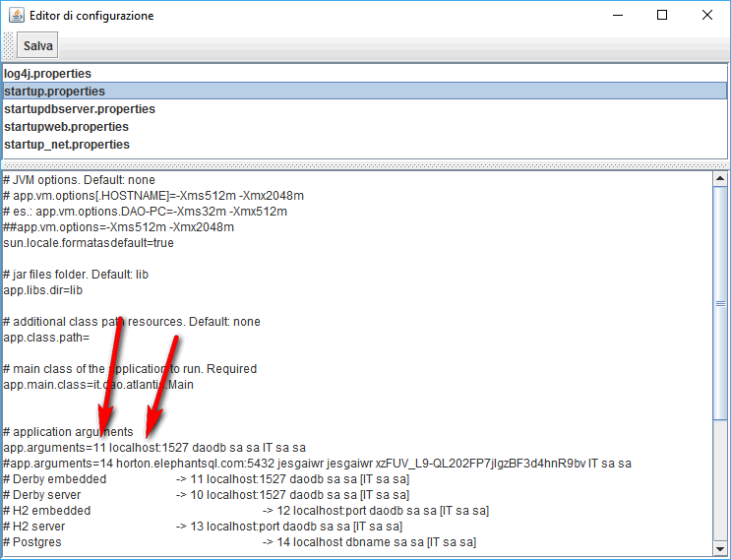Click the line '# JVM options. Default: none'
This screenshot has width=731, height=560.
pyautogui.click(x=80, y=180)
